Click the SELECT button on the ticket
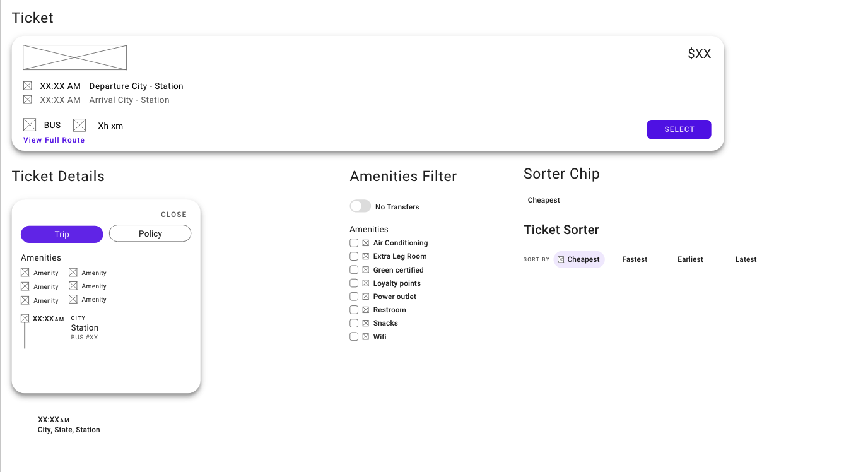Screen dimensions: 868x472 pos(679,129)
